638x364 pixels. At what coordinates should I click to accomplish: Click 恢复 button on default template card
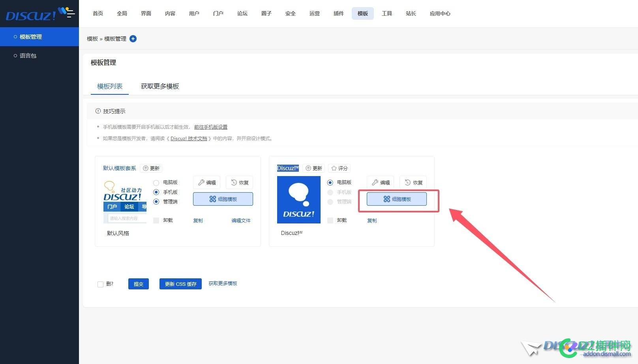pyautogui.click(x=240, y=182)
